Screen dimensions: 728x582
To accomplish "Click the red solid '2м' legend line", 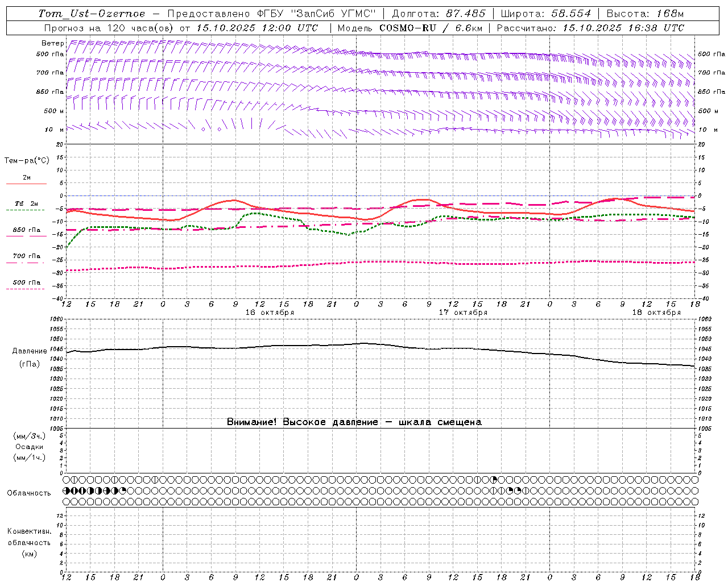I will [26, 184].
